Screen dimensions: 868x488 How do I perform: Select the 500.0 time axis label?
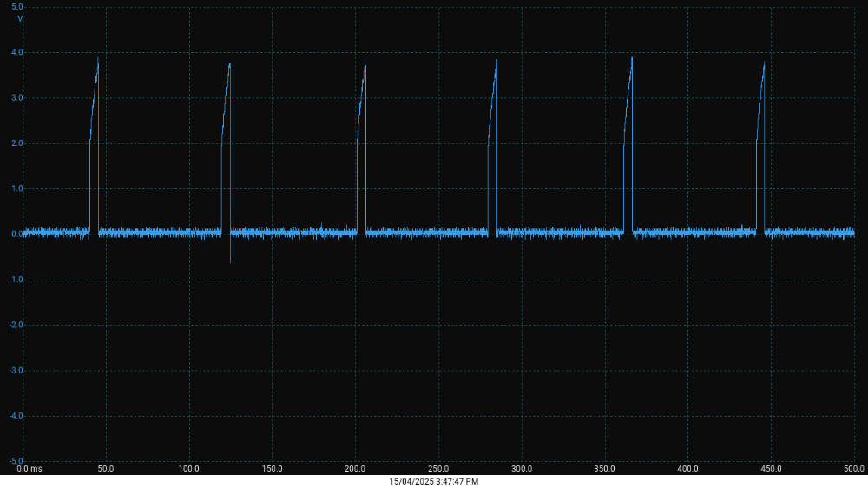[854, 469]
